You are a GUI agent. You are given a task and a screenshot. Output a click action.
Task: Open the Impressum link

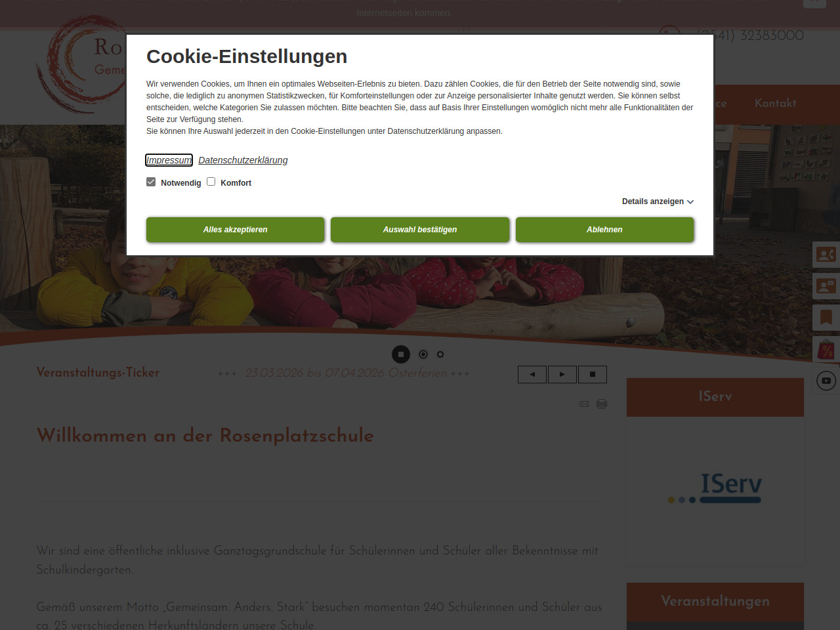click(169, 160)
